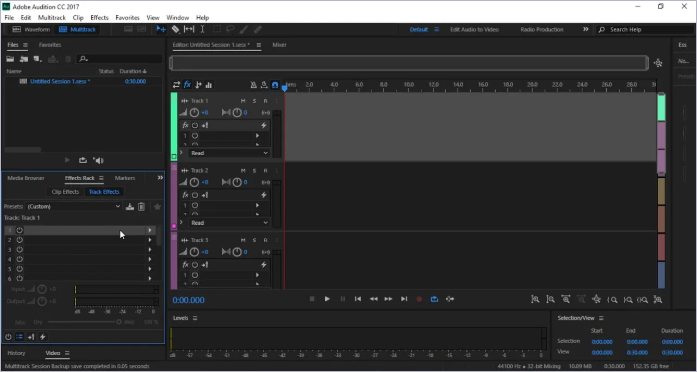The width and height of the screenshot is (697, 372).
Task: Toggle the fx view button above tracks
Action: (187, 85)
